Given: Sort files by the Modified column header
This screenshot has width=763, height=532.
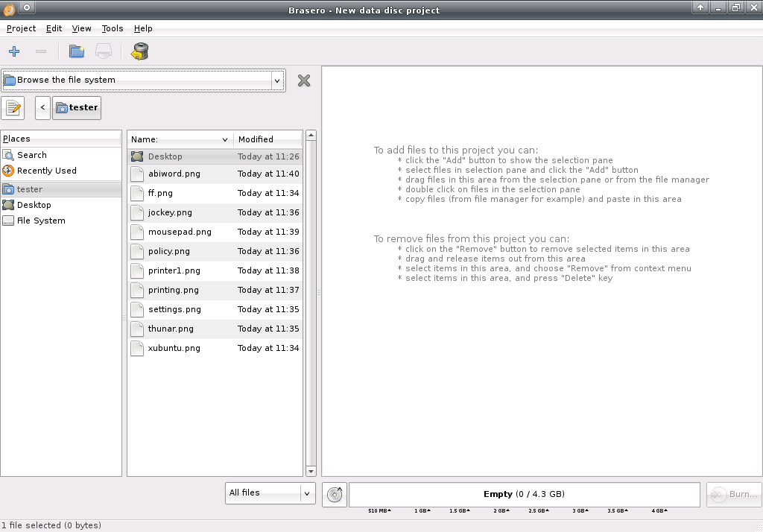Looking at the screenshot, I should (267, 139).
